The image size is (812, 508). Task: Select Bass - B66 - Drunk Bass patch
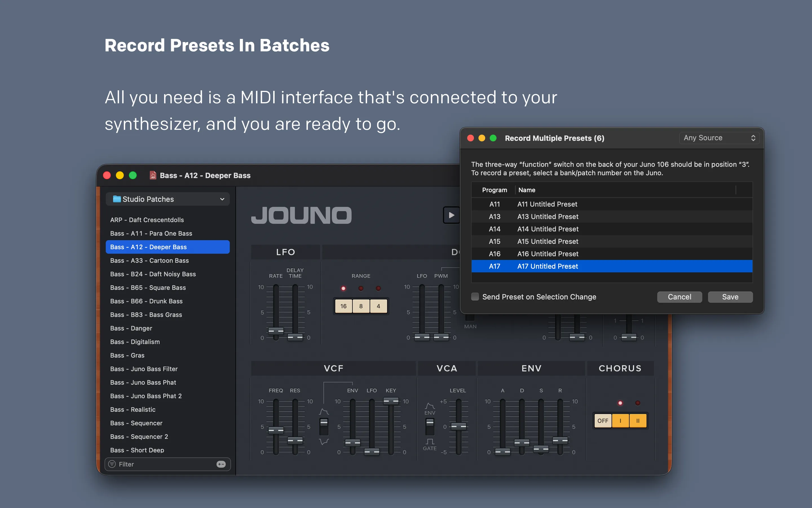coord(168,301)
